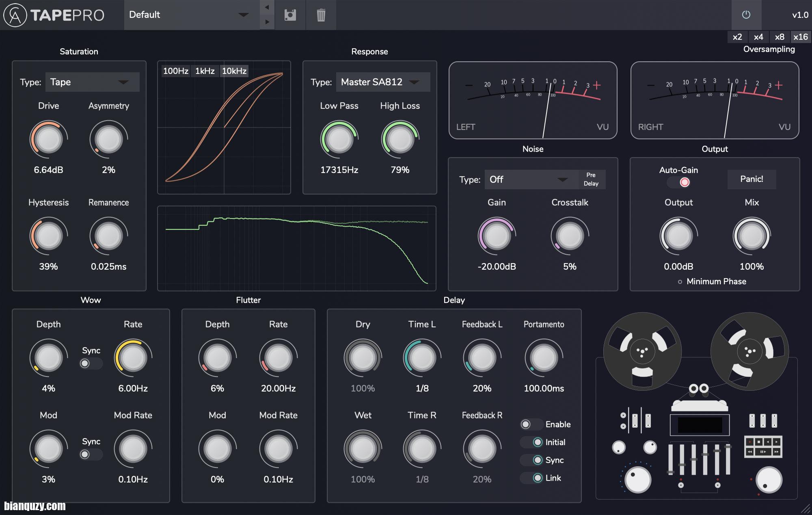Image resolution: width=812 pixels, height=515 pixels.
Task: Toggle the Minimum Phase option
Action: click(x=713, y=281)
